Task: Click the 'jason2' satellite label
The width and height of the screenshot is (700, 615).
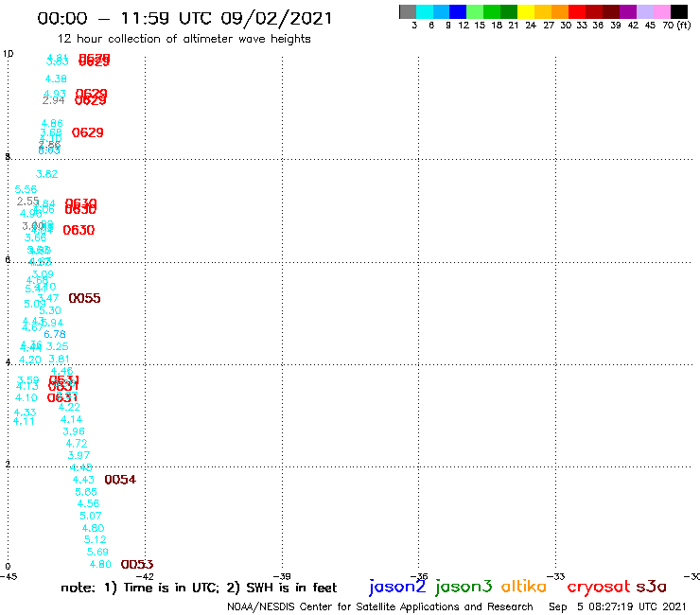Action: click(397, 587)
